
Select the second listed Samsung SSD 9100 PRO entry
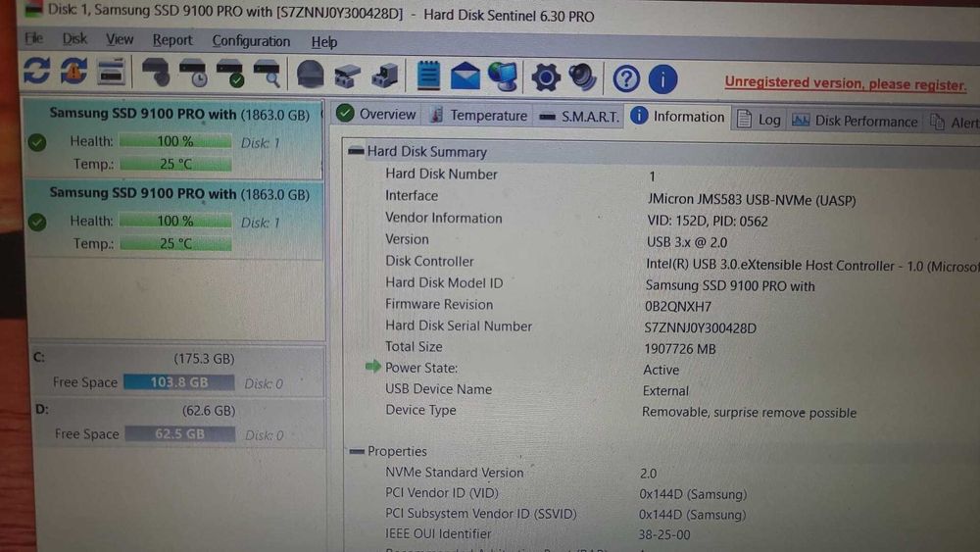click(x=173, y=219)
